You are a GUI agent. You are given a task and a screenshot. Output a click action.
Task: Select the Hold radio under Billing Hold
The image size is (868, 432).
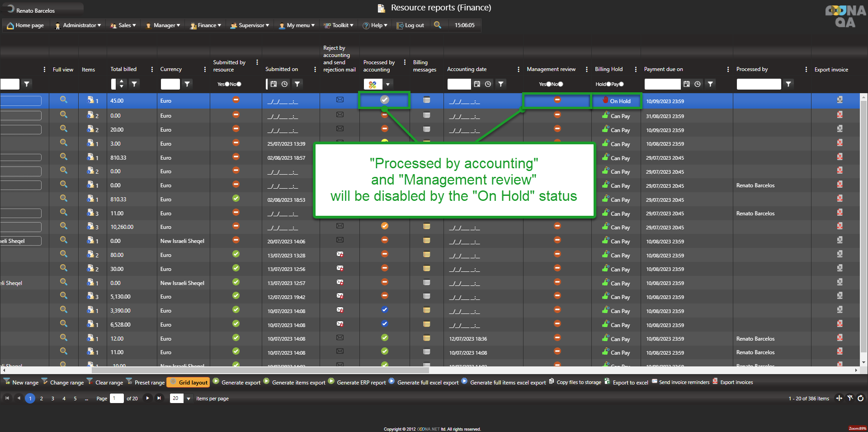[609, 84]
